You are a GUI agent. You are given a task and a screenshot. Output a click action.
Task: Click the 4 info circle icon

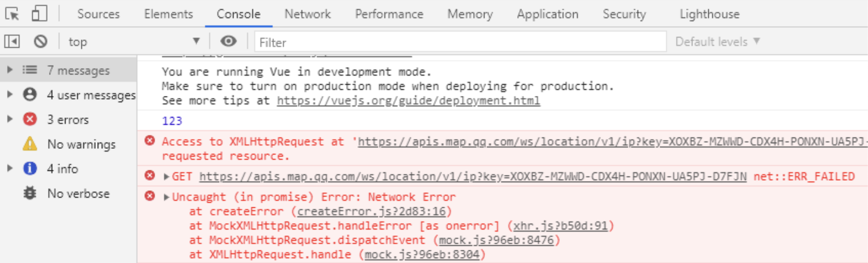coord(30,168)
